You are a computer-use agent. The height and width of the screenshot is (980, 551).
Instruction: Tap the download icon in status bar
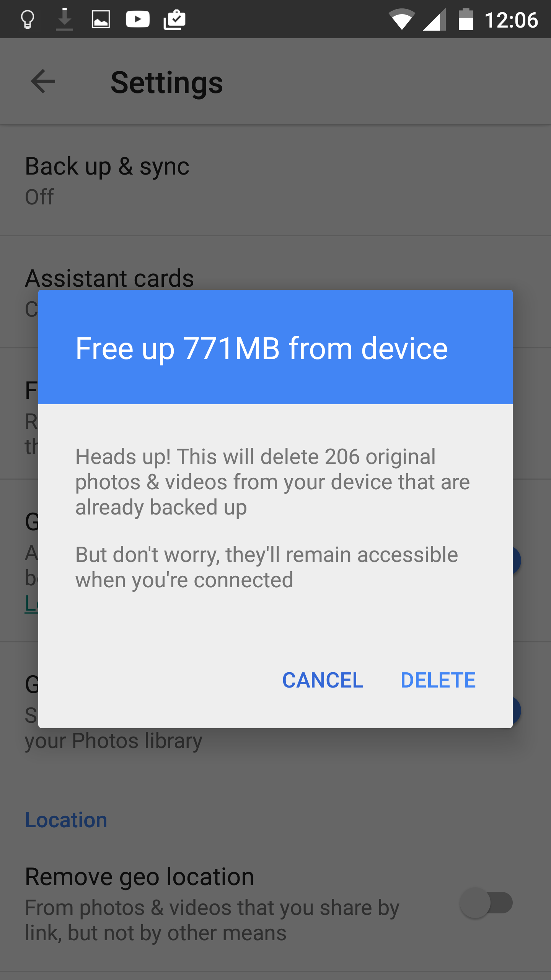pyautogui.click(x=64, y=19)
